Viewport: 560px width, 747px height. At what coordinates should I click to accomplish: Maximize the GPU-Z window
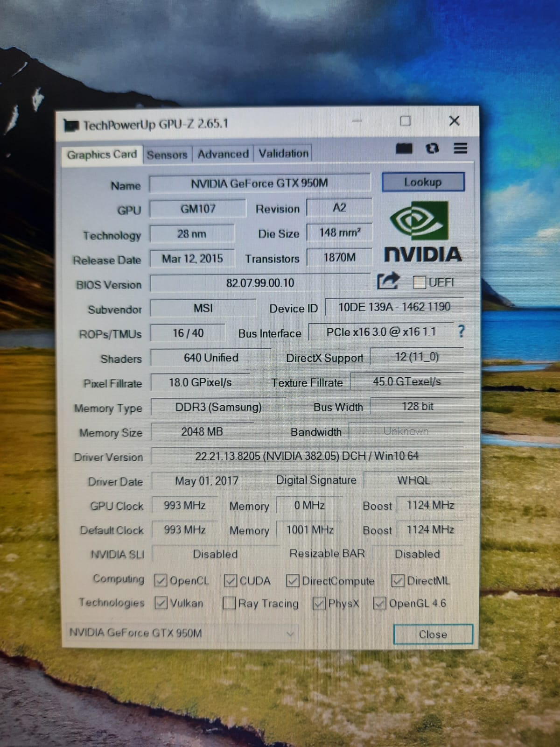[406, 121]
